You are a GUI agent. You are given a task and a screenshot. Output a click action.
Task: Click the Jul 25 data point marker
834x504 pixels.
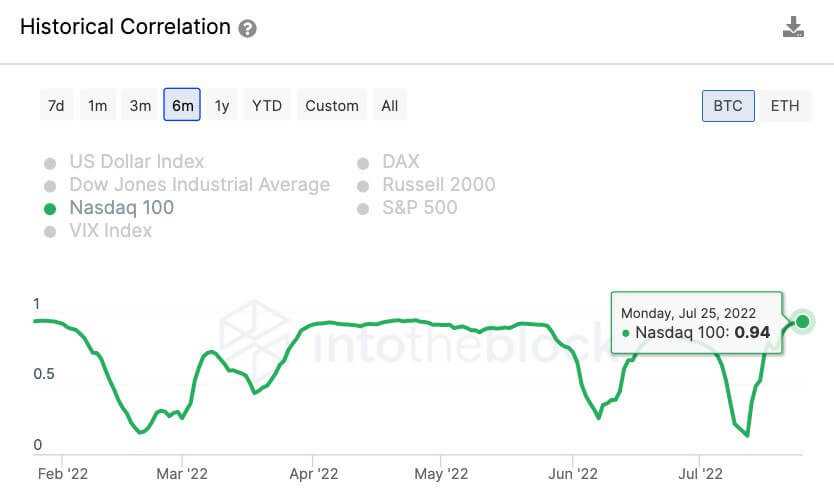pyautogui.click(x=802, y=321)
